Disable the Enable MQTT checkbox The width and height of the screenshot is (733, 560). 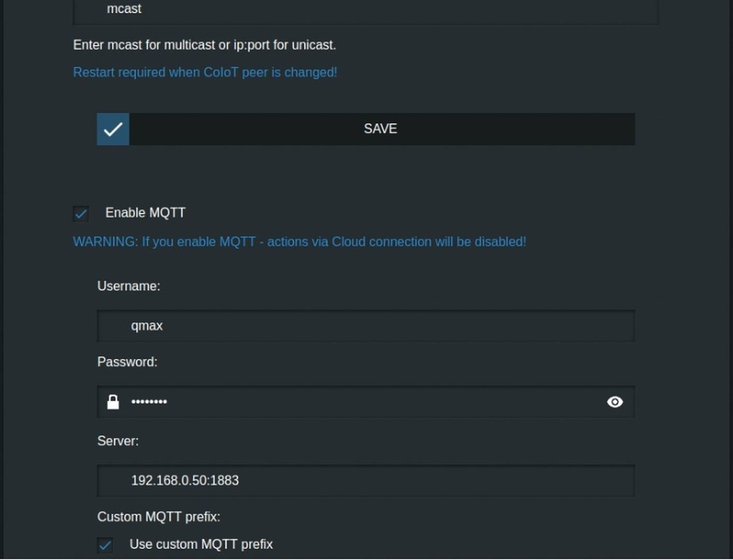point(81,214)
